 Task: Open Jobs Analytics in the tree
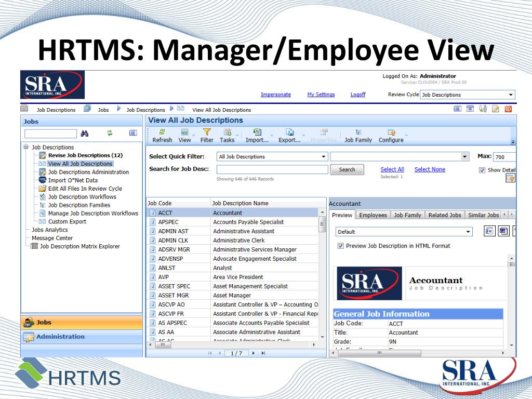point(50,230)
